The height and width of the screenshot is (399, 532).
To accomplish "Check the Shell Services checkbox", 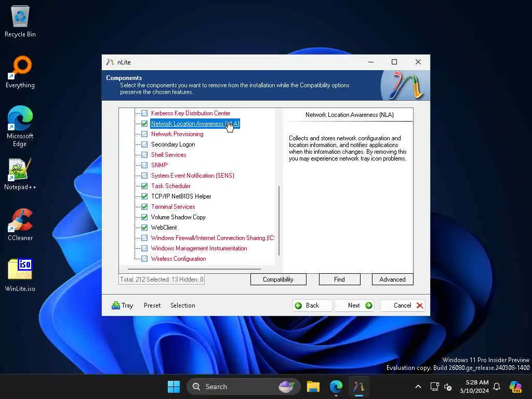I will click(144, 155).
